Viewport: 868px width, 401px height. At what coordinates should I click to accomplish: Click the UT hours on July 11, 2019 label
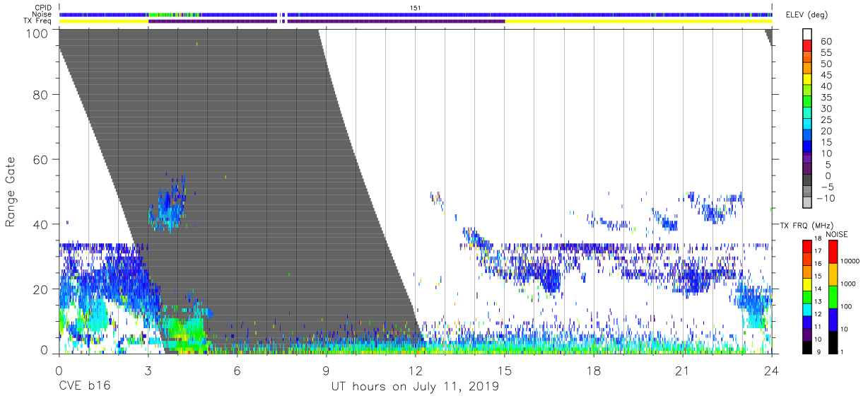415,386
